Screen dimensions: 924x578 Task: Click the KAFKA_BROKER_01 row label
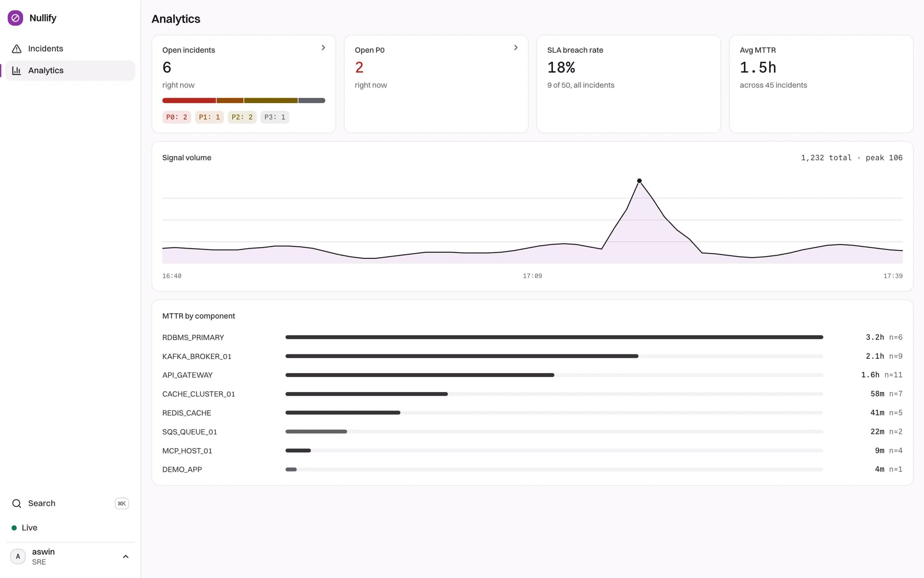click(x=197, y=356)
